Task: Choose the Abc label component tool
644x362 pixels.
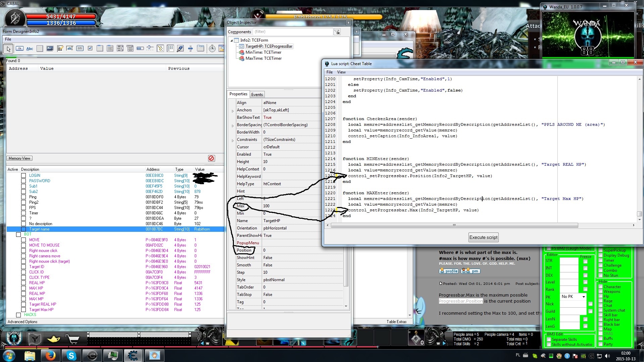Action: coord(30,49)
